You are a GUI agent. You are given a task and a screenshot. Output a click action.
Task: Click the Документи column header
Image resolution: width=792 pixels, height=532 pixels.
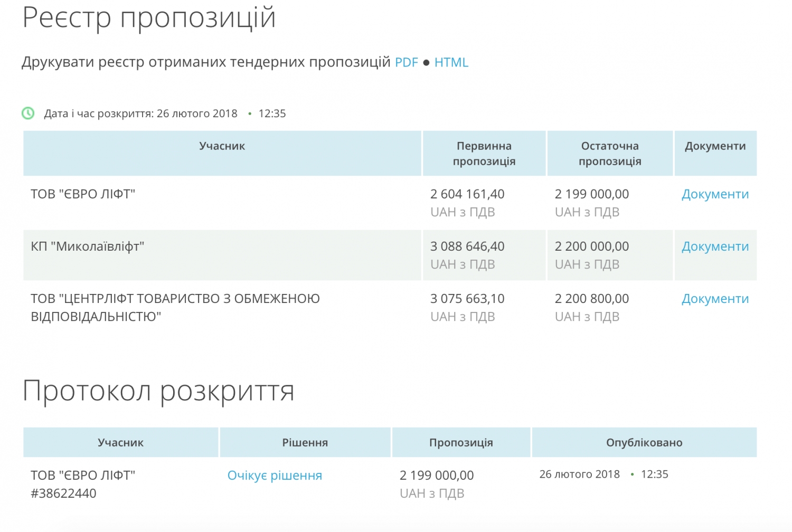tap(715, 146)
